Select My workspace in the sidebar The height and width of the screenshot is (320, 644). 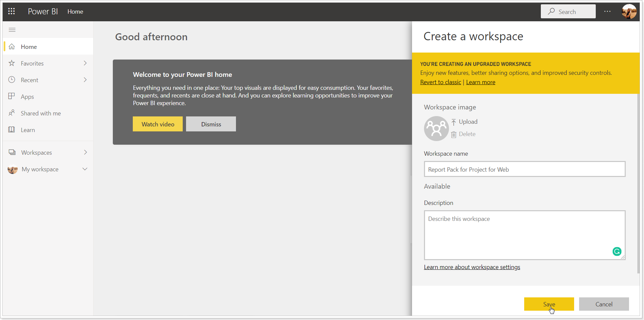click(x=48, y=169)
